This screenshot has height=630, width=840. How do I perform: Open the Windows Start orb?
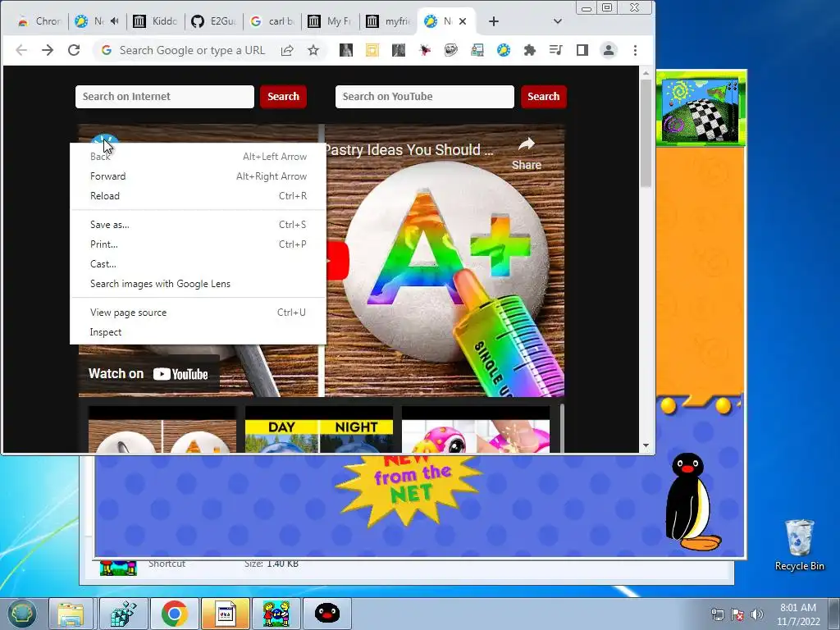(x=21, y=614)
